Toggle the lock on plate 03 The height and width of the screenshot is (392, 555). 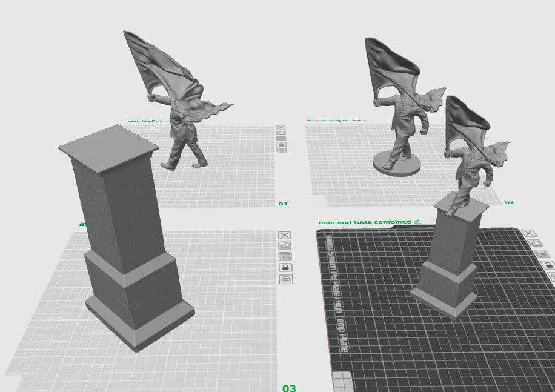click(x=285, y=267)
